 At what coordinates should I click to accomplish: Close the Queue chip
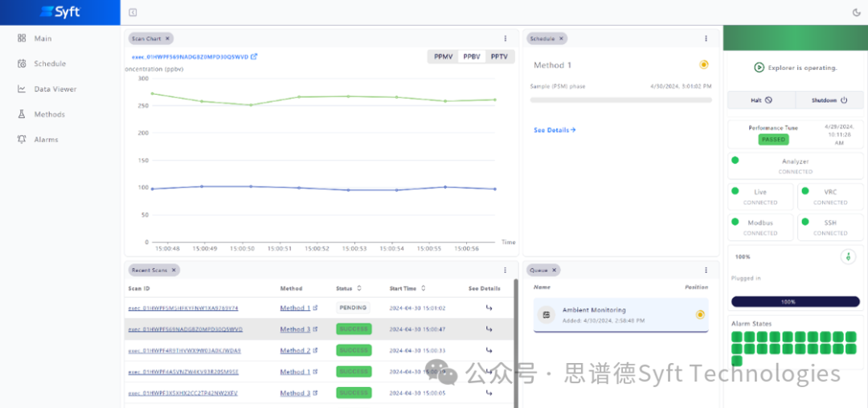click(x=554, y=270)
